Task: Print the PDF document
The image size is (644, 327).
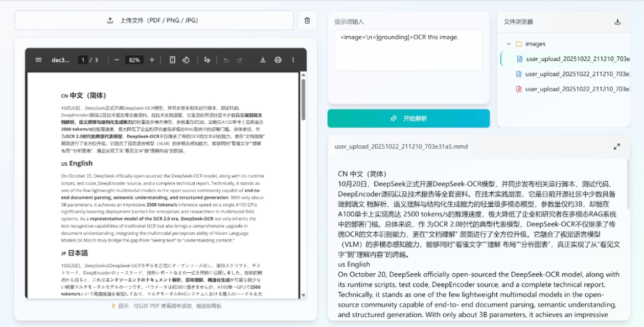Action: click(x=279, y=59)
